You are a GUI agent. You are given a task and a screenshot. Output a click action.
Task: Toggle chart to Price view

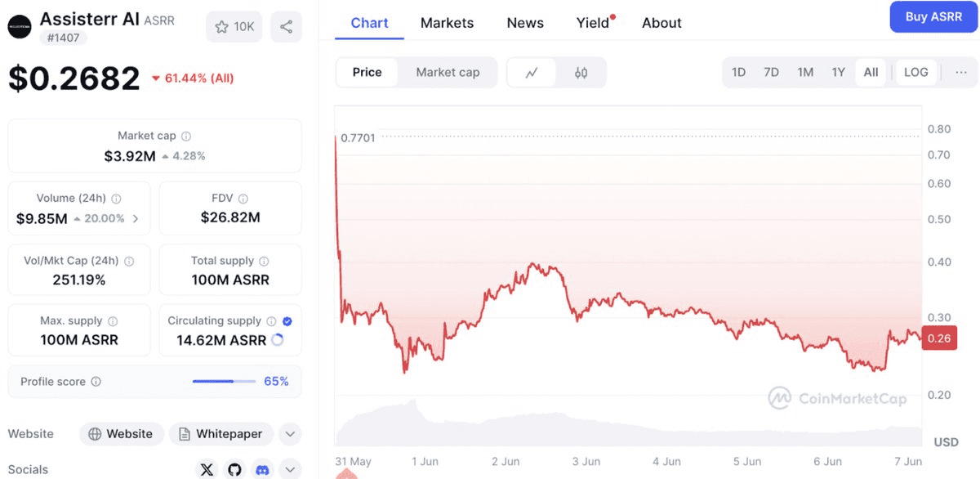coord(367,73)
